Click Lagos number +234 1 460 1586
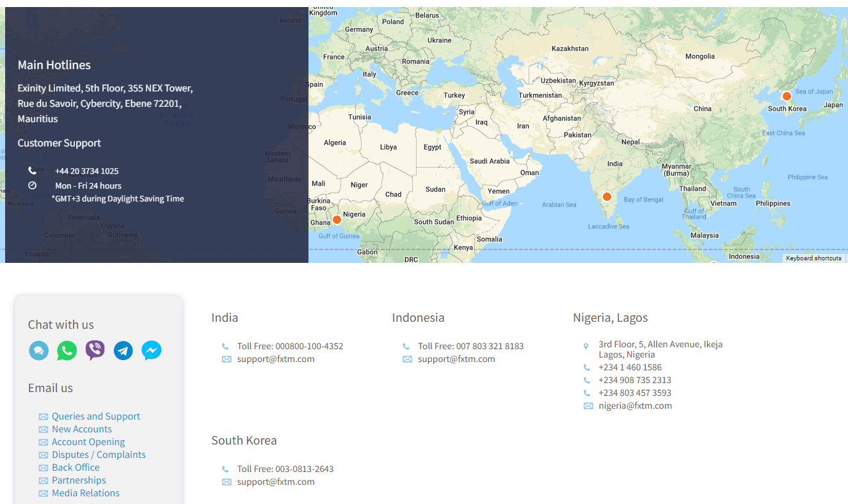The image size is (848, 504). click(x=630, y=367)
